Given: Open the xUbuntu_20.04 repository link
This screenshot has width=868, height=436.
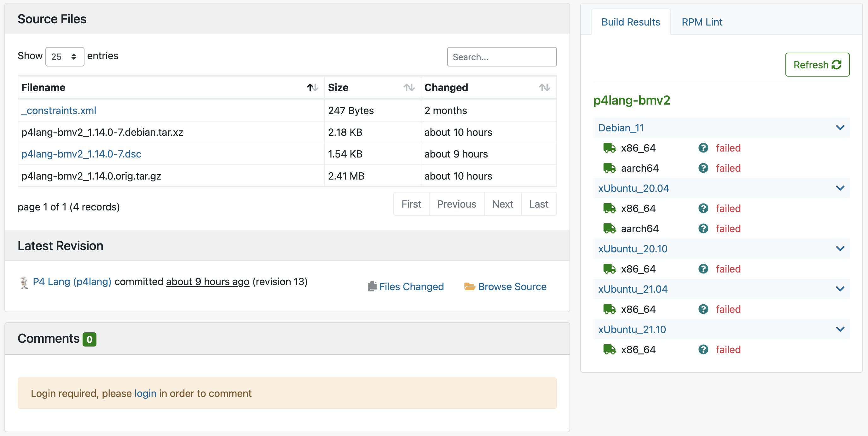Looking at the screenshot, I should coord(634,188).
